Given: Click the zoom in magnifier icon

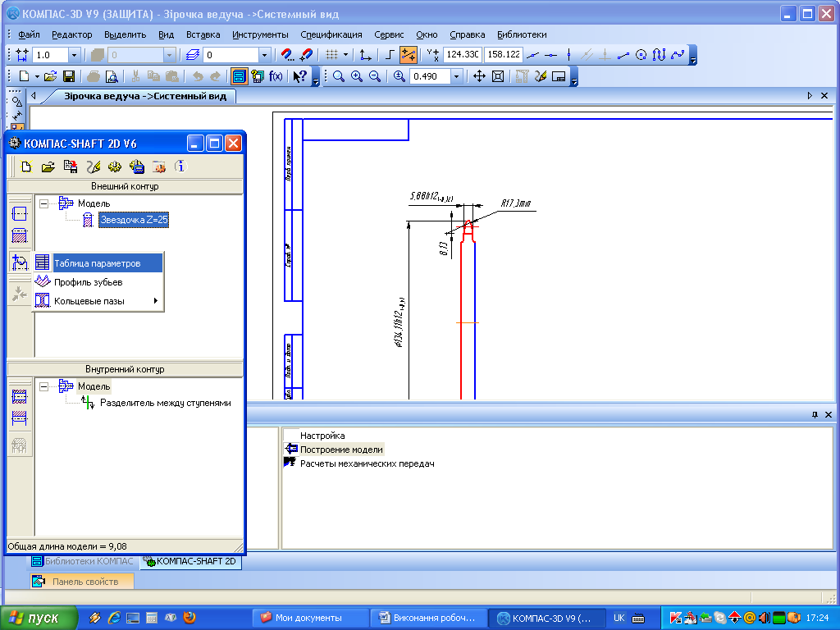Looking at the screenshot, I should click(357, 76).
